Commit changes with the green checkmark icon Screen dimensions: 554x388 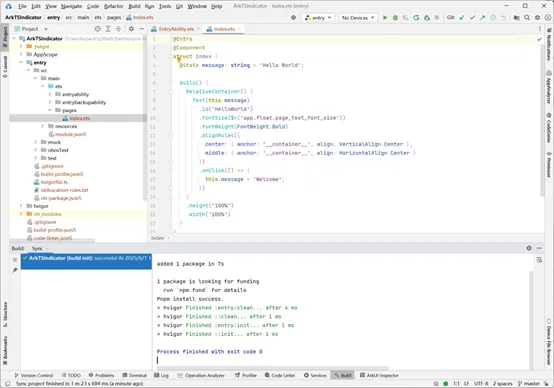[472, 17]
